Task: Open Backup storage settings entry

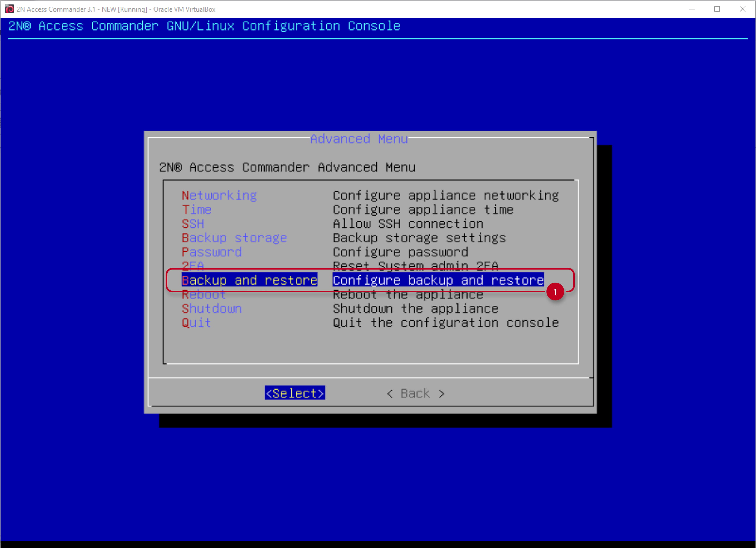Action: click(x=234, y=238)
